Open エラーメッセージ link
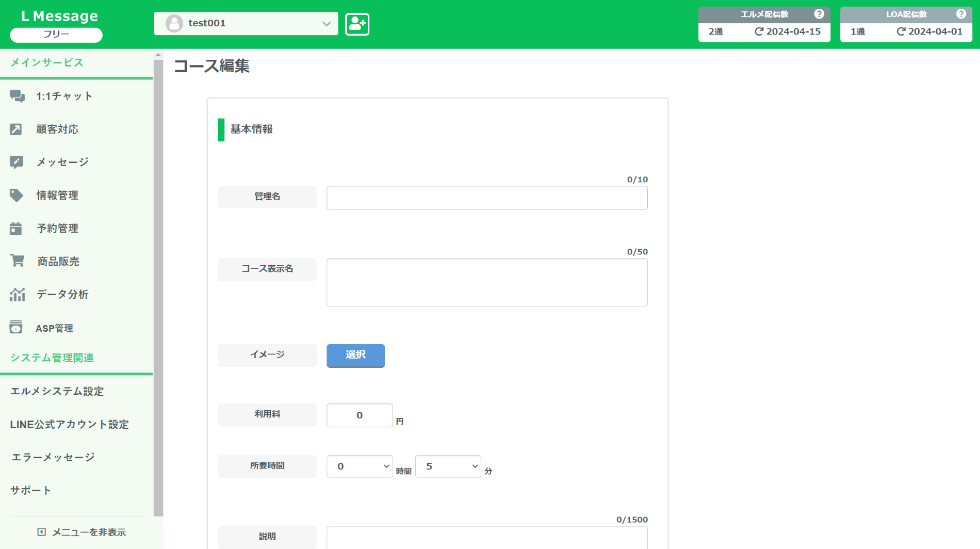This screenshot has width=980, height=549. pos(53,457)
